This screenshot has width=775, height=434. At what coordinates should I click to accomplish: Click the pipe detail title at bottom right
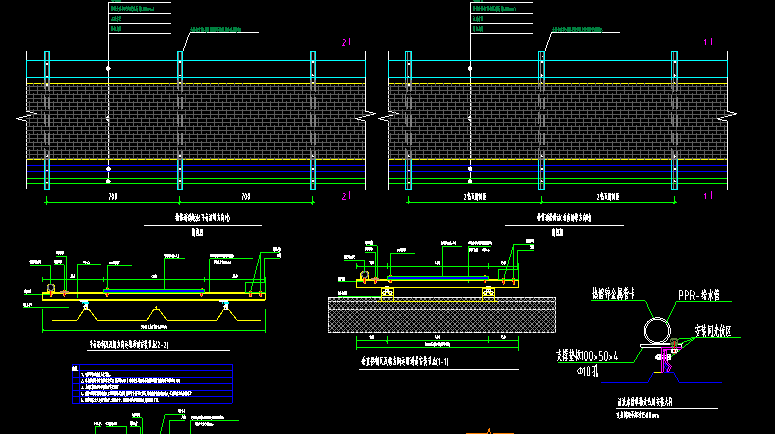point(643,402)
